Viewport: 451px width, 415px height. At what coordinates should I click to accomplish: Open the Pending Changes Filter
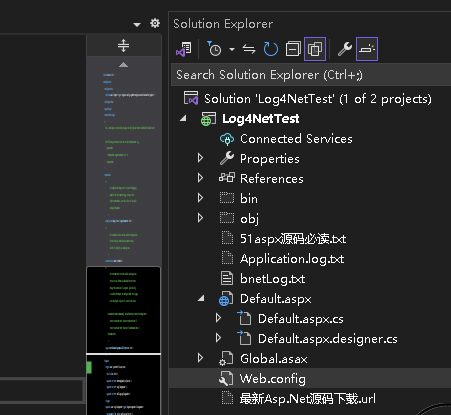pyautogui.click(x=214, y=49)
